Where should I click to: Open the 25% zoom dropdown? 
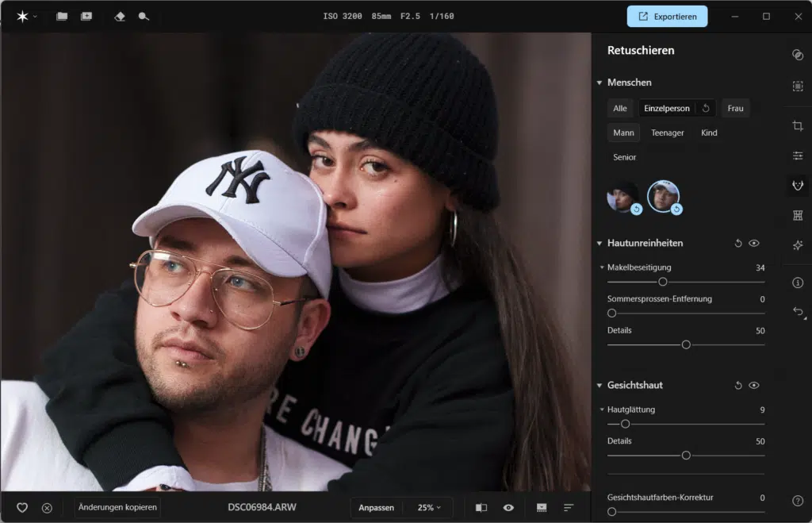pyautogui.click(x=429, y=507)
